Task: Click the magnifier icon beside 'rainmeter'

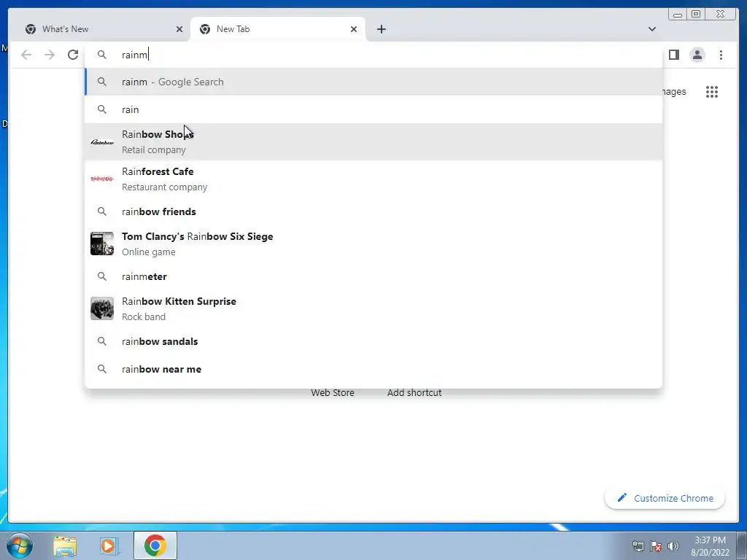Action: pyautogui.click(x=102, y=276)
